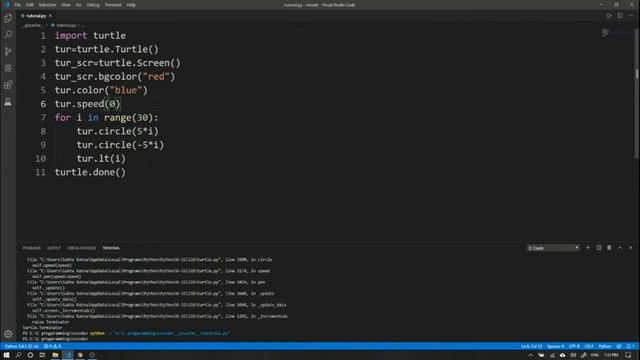Open the Help menu
This screenshot has width=640, height=360.
131,5
